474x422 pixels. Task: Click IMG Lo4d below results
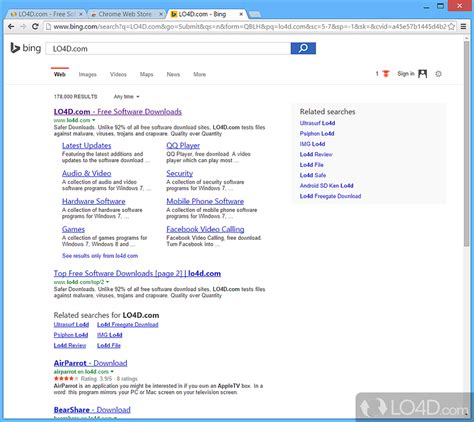pos(110,335)
